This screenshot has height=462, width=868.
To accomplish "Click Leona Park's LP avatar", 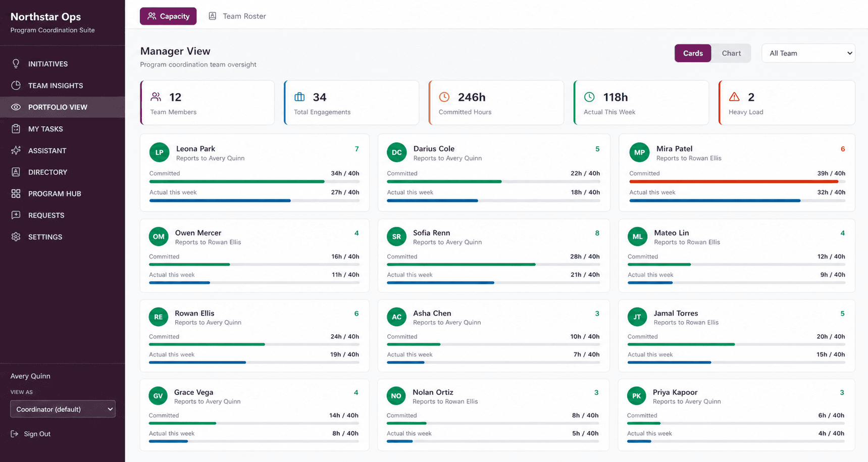I will click(159, 152).
